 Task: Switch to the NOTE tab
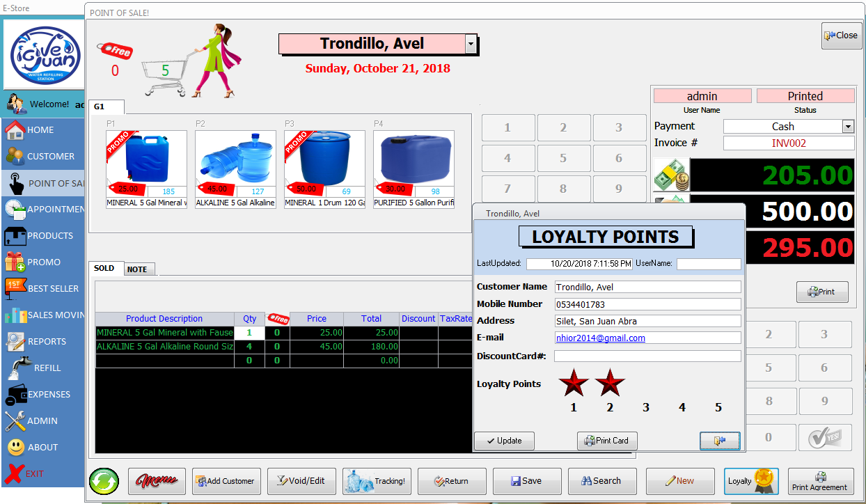(137, 269)
